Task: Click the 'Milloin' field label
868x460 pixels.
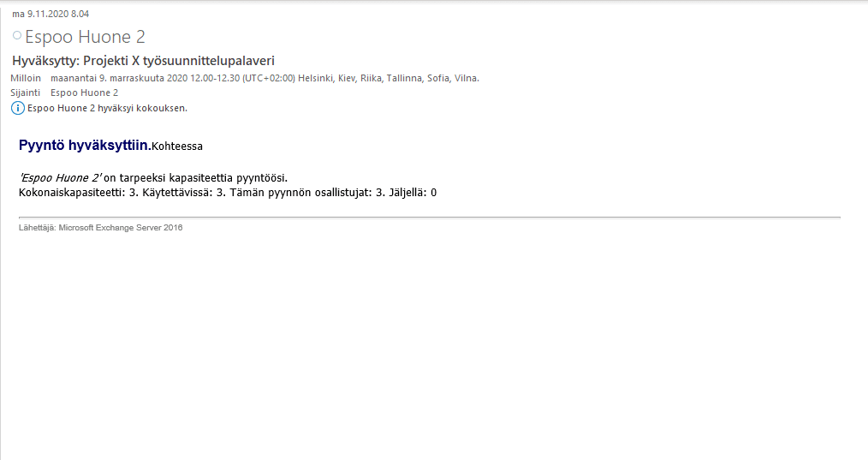Action: click(26, 78)
